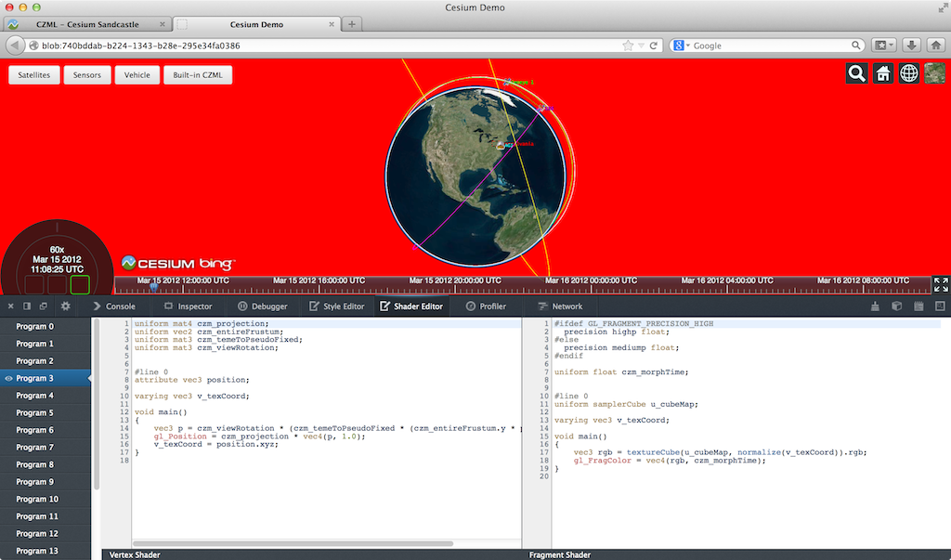Select the Cesium Demo browser tab
The height and width of the screenshot is (560, 951).
pyautogui.click(x=256, y=24)
